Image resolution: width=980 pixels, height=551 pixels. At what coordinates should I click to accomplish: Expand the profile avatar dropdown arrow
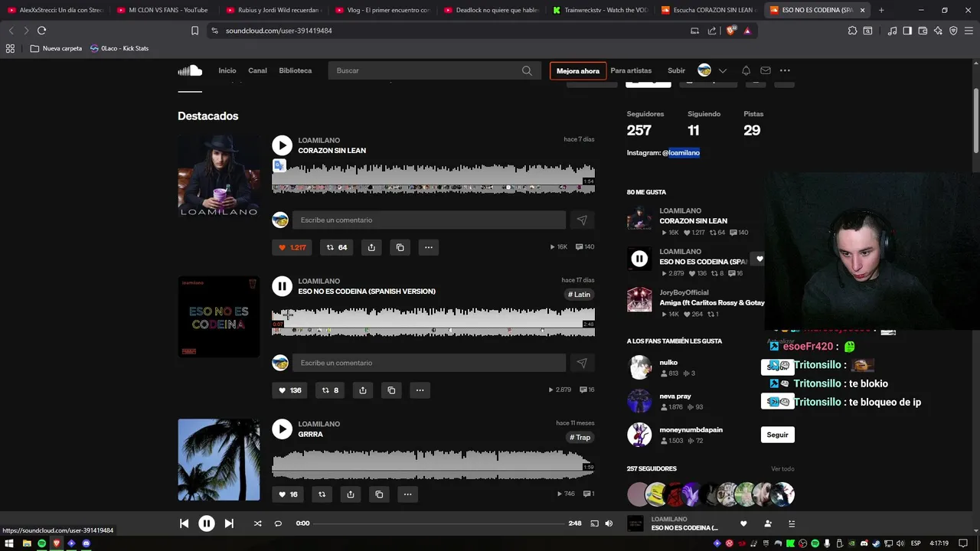point(723,70)
